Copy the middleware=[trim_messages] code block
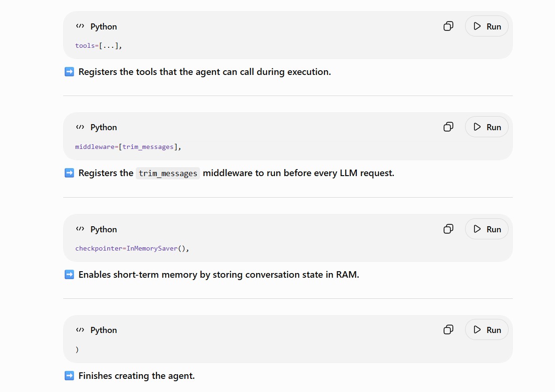 [x=448, y=127]
